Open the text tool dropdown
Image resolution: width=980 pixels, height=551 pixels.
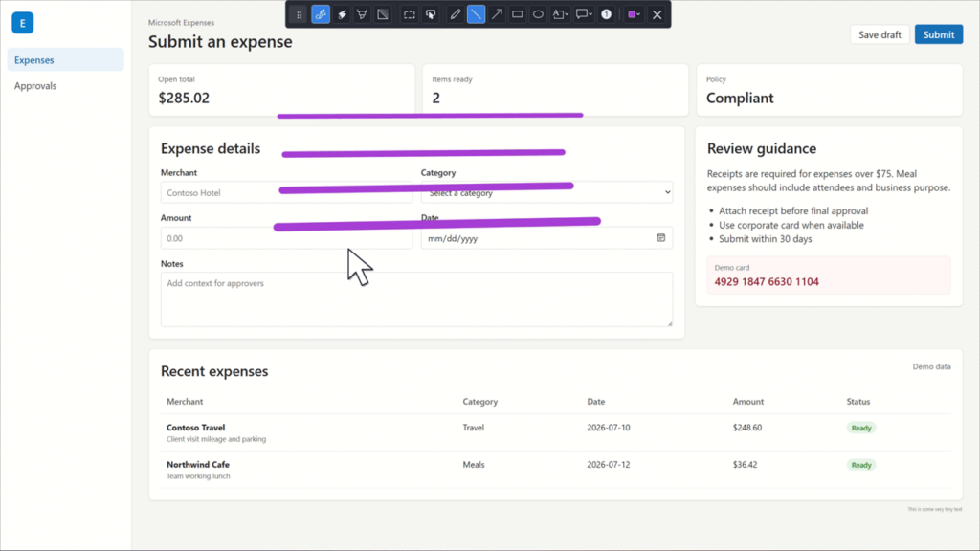tap(560, 14)
